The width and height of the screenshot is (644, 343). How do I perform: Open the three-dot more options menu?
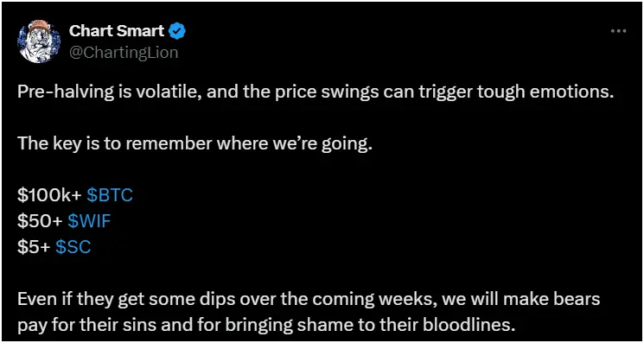coord(618,31)
